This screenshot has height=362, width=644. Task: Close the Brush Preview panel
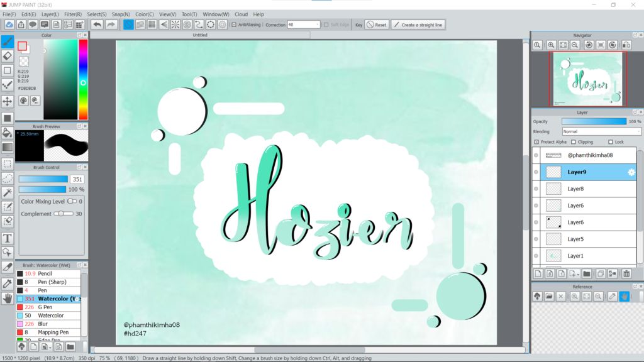[85, 126]
